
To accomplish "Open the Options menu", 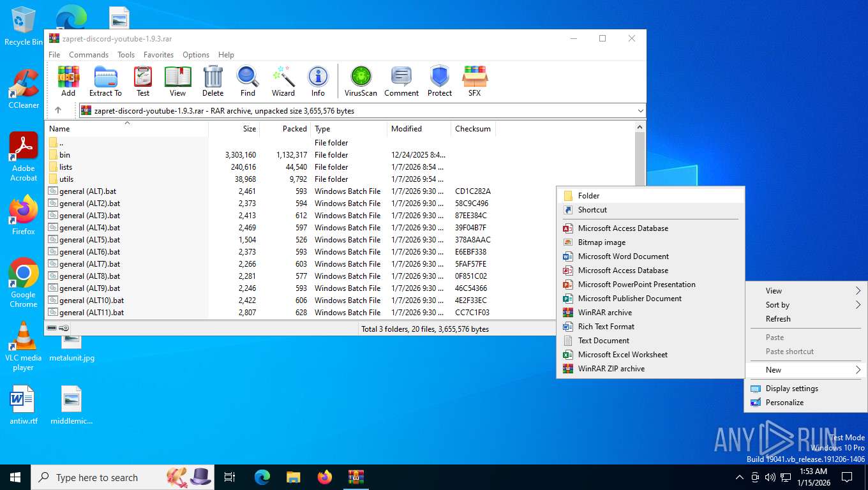I will 196,55.
